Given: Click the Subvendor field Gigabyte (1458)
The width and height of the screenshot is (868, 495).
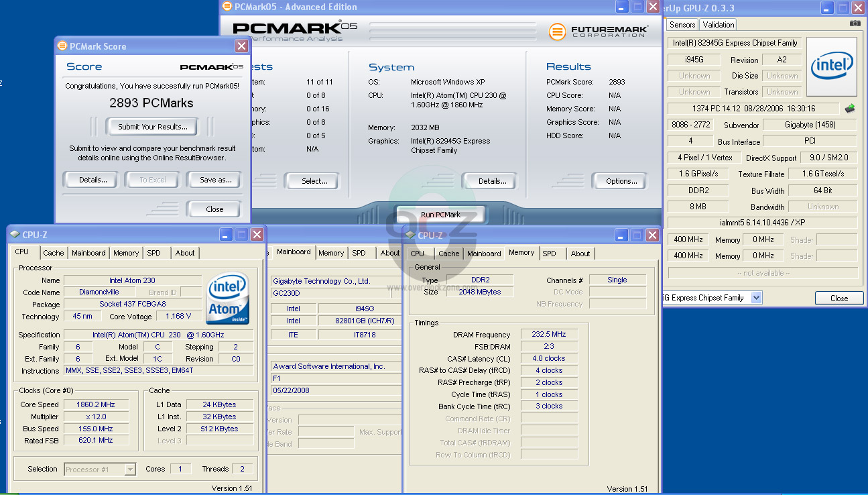Looking at the screenshot, I should click(810, 125).
